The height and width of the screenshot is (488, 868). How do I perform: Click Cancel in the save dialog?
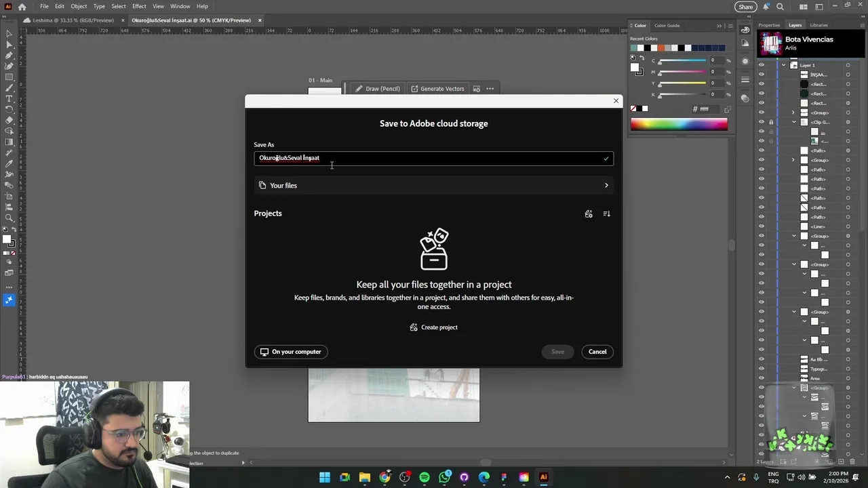597,352
